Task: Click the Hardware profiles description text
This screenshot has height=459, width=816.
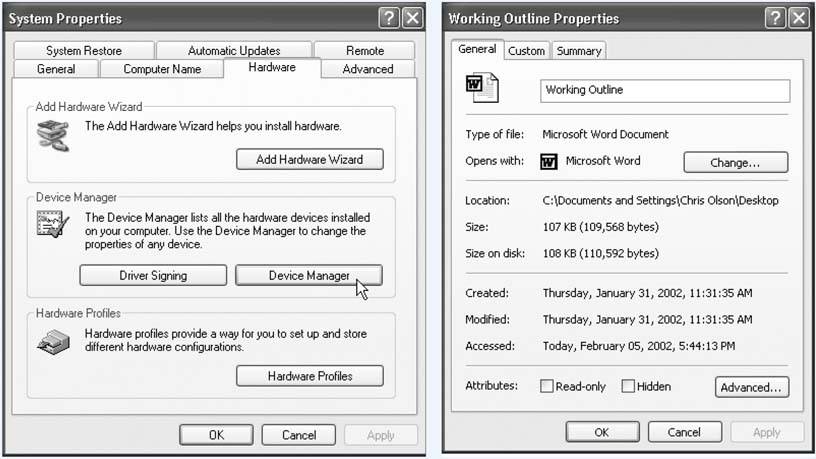Action: (226, 340)
